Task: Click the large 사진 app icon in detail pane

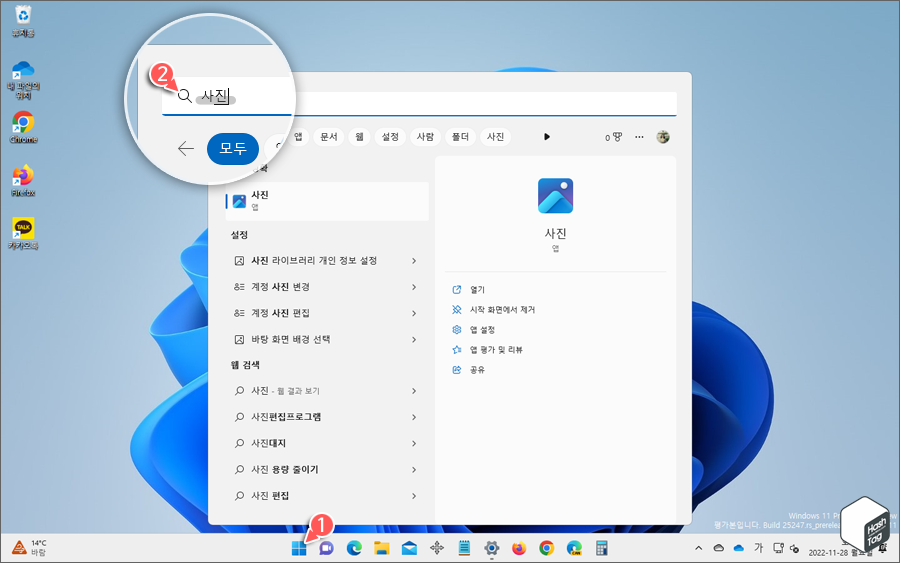Action: click(x=555, y=196)
